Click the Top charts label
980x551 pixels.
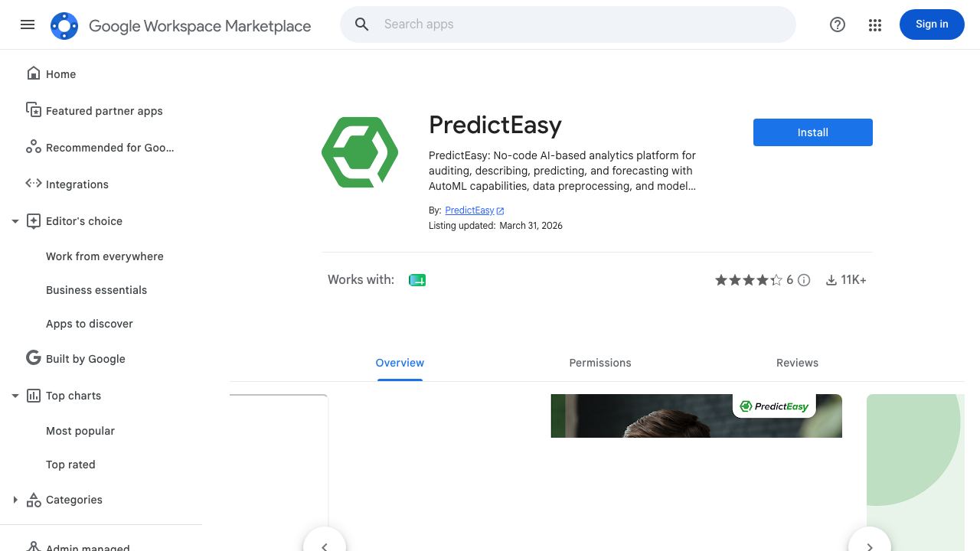[x=73, y=396]
